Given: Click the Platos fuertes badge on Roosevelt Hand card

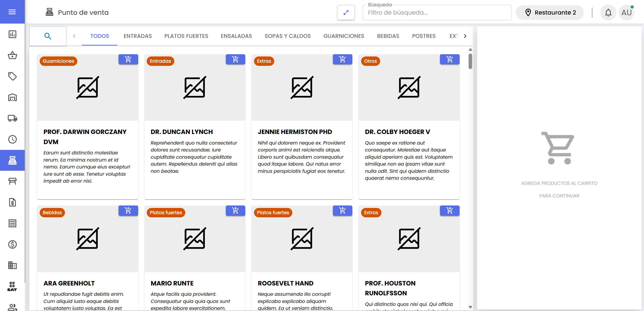Looking at the screenshot, I should [x=273, y=212].
